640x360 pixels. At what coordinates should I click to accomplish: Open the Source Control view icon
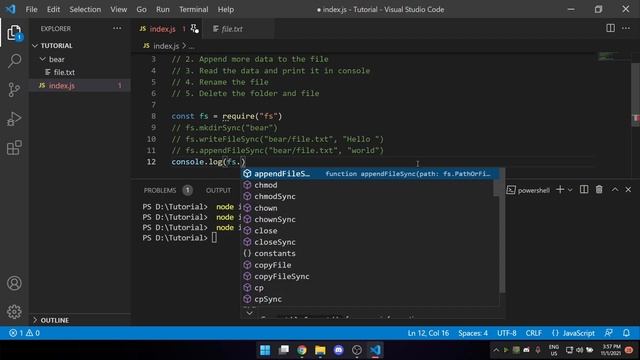coord(14,89)
